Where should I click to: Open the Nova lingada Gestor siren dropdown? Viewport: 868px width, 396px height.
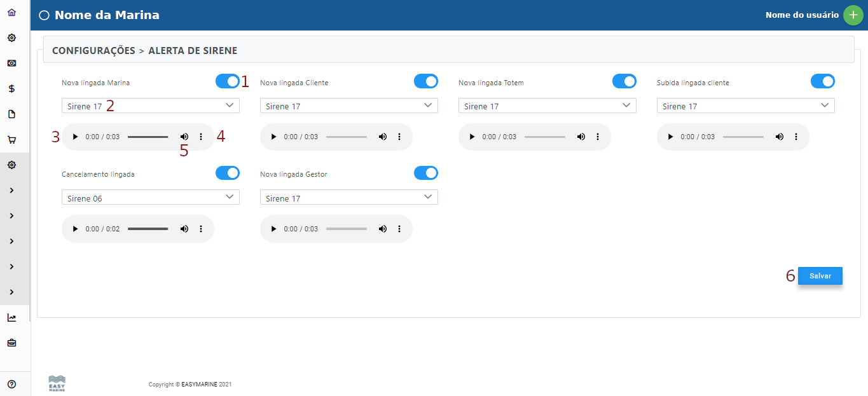click(348, 198)
